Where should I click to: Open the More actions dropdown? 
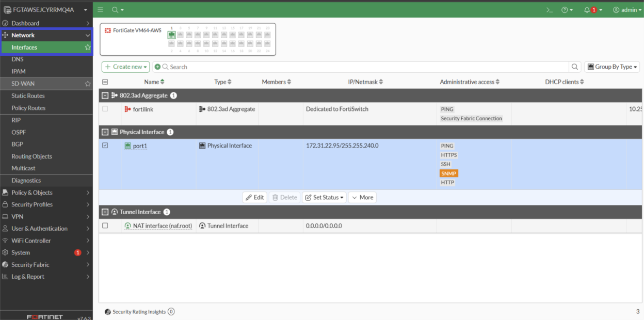(x=362, y=198)
